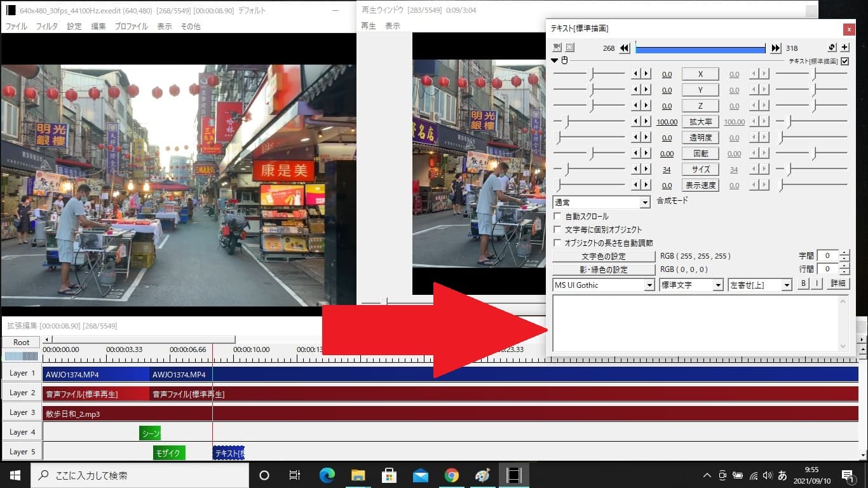Enable the 自動スクロール checkbox
The height and width of the screenshot is (488, 868).
[x=558, y=217]
